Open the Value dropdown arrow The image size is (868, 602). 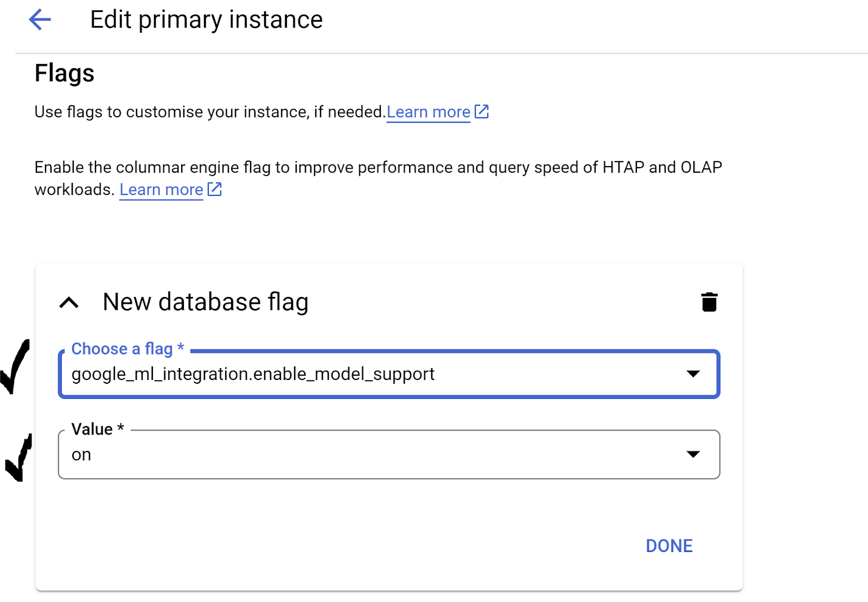[x=693, y=454]
